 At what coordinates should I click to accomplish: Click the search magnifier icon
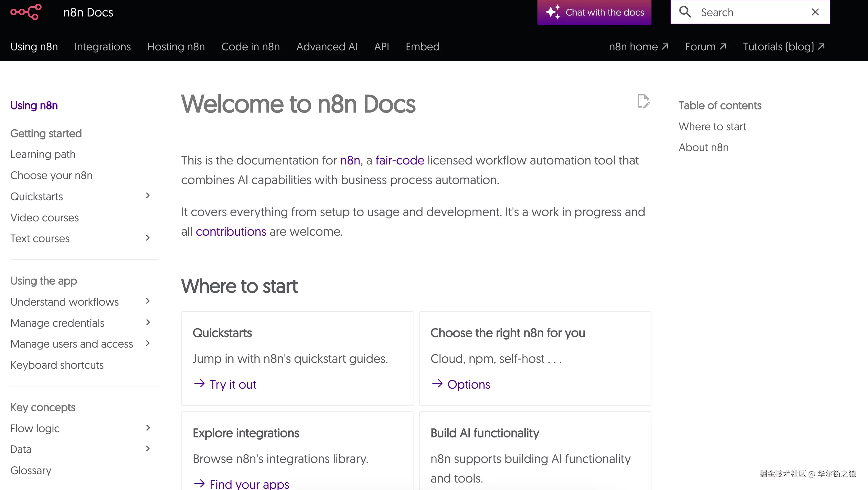click(685, 12)
